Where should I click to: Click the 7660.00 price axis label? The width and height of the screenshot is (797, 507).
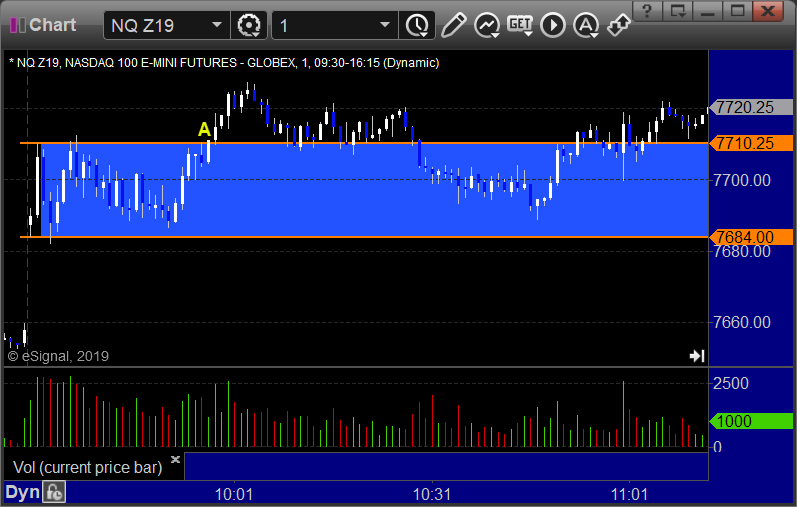pyautogui.click(x=742, y=322)
